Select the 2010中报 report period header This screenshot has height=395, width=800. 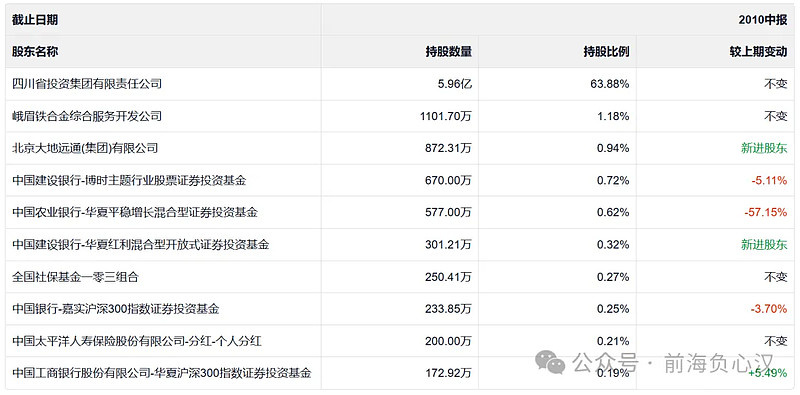(763, 20)
